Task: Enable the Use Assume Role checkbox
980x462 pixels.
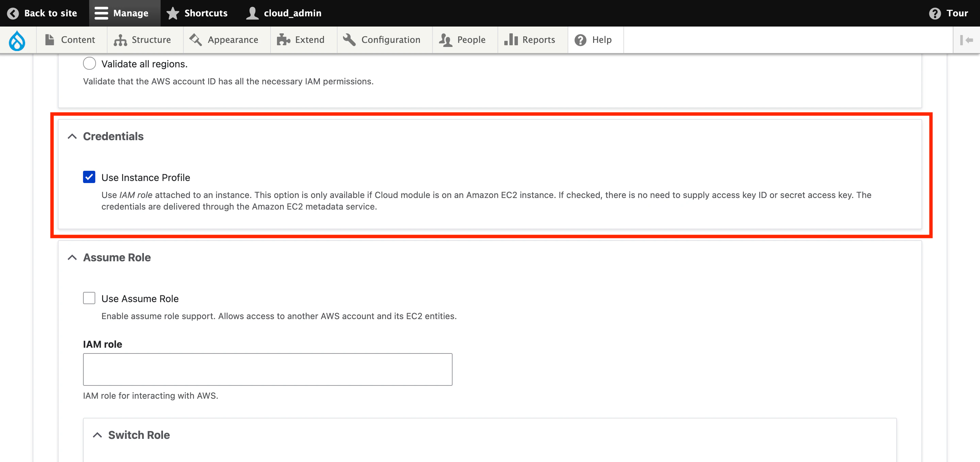Action: click(89, 298)
